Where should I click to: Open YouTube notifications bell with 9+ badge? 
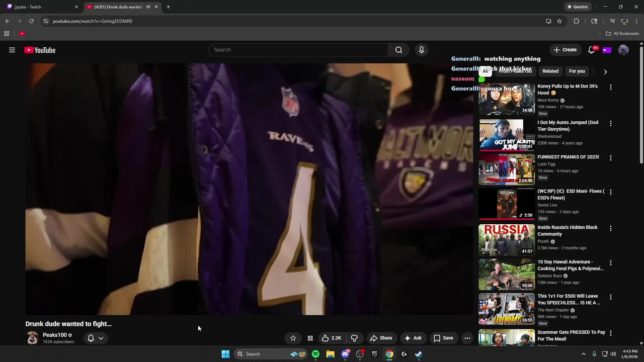point(592,50)
